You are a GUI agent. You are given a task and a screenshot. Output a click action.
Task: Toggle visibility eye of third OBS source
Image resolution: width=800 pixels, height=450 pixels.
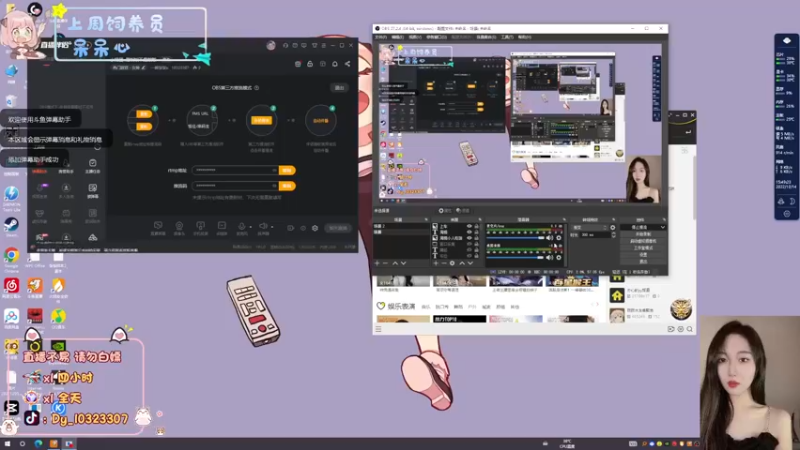click(x=469, y=238)
